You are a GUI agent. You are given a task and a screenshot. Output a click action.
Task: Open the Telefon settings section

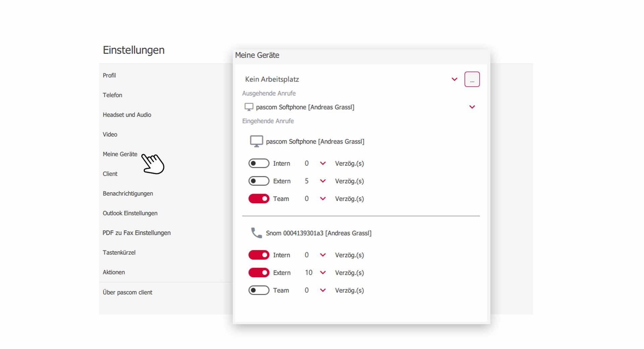[x=112, y=95]
